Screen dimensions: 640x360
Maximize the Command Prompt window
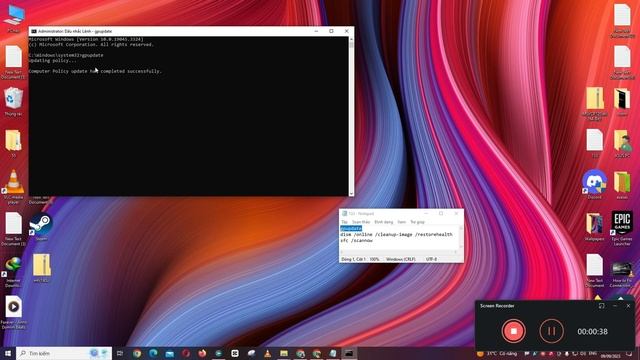331,31
